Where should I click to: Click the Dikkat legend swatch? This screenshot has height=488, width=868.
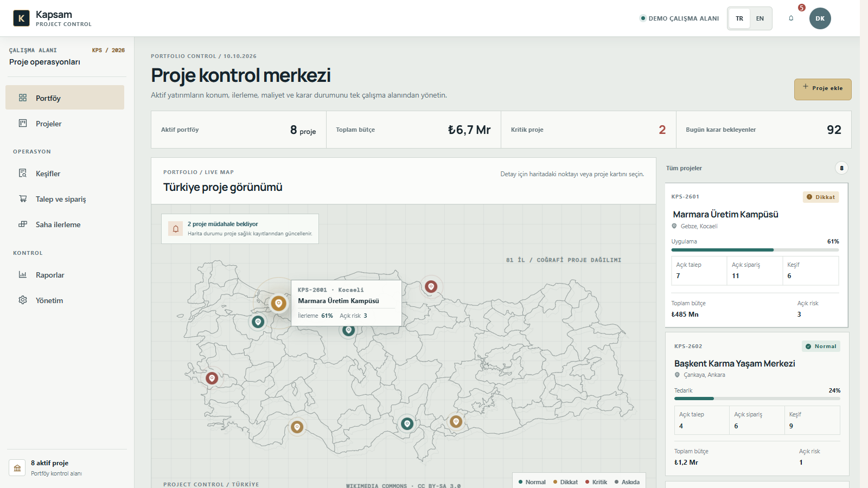pyautogui.click(x=555, y=482)
